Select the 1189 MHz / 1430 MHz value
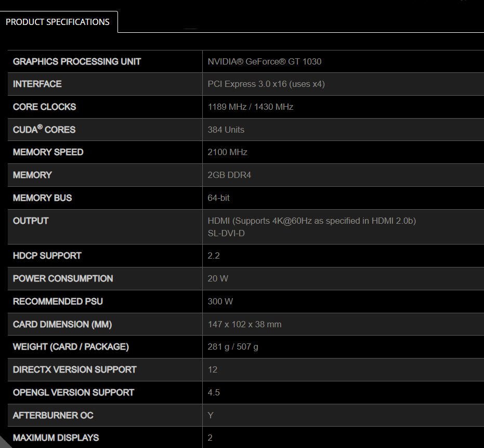 251,107
